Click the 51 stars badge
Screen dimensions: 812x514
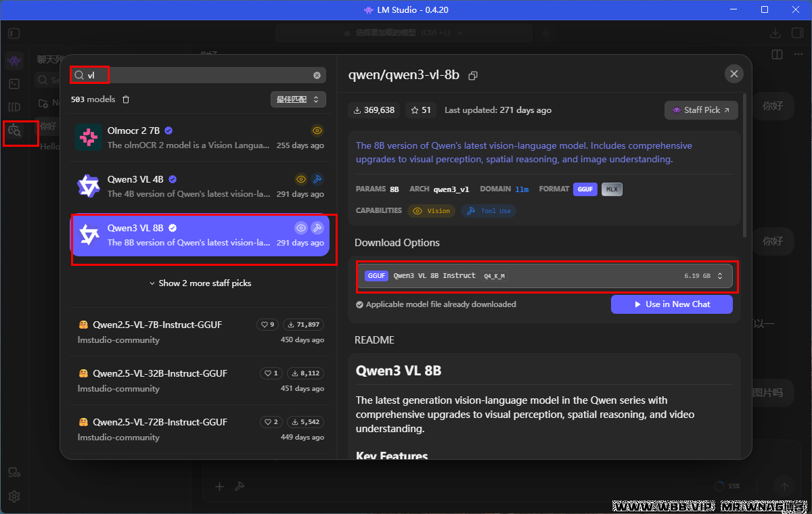tap(420, 110)
